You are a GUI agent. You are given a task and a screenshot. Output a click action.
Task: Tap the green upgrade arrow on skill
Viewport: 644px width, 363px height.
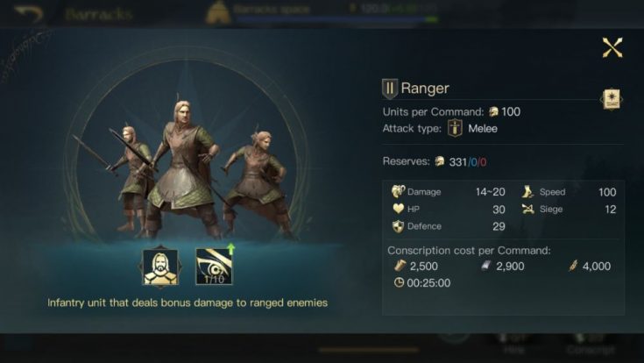231,248
